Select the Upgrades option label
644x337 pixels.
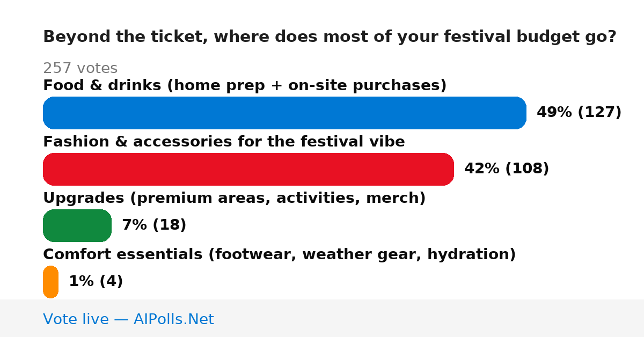tap(234, 198)
